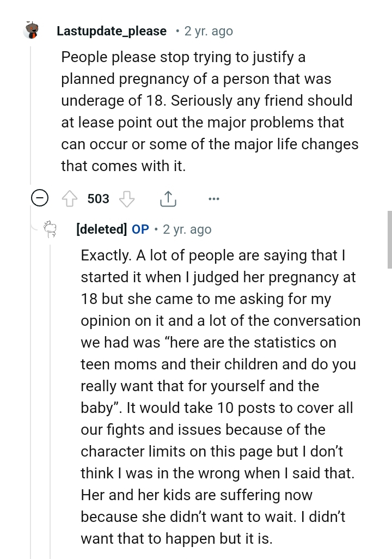Viewport: 392px width, 559px height.
Task: Open the share options for the comment
Action: [x=168, y=198]
